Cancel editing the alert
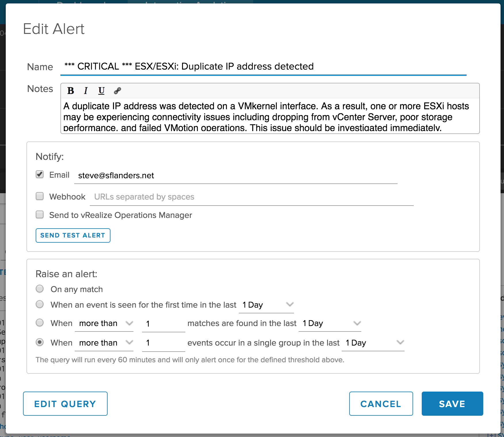 point(381,404)
